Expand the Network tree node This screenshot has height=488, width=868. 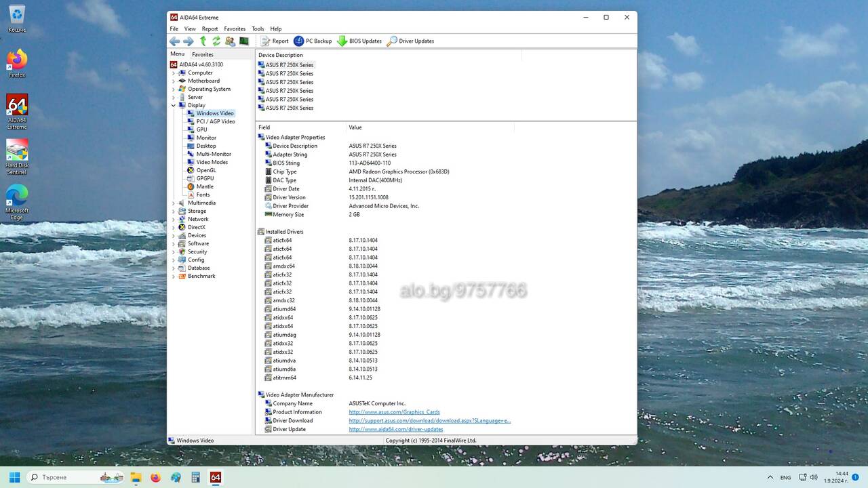pyautogui.click(x=174, y=219)
